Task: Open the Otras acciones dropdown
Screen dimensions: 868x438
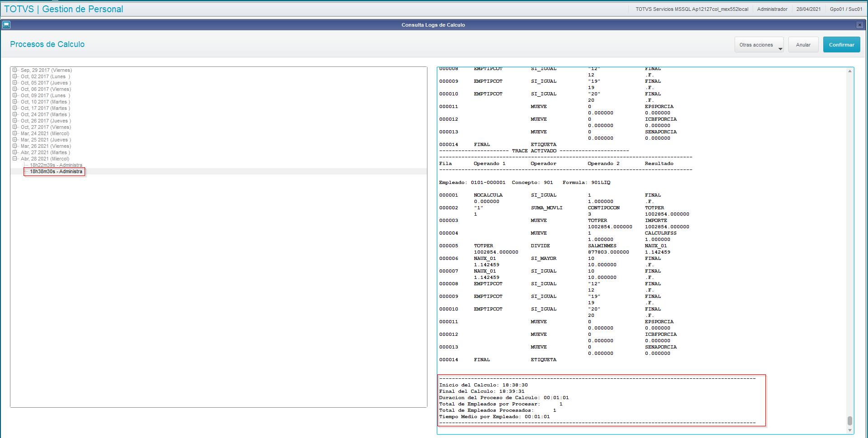Action: 759,45
